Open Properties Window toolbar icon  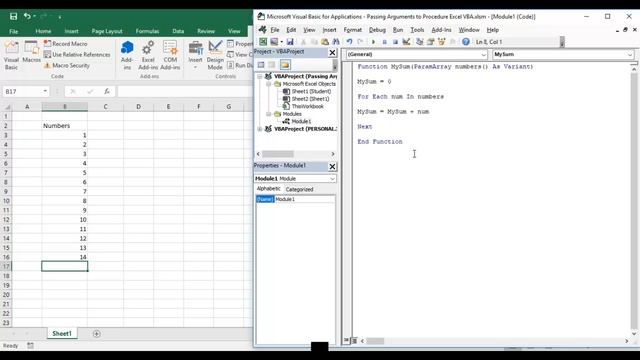[431, 42]
